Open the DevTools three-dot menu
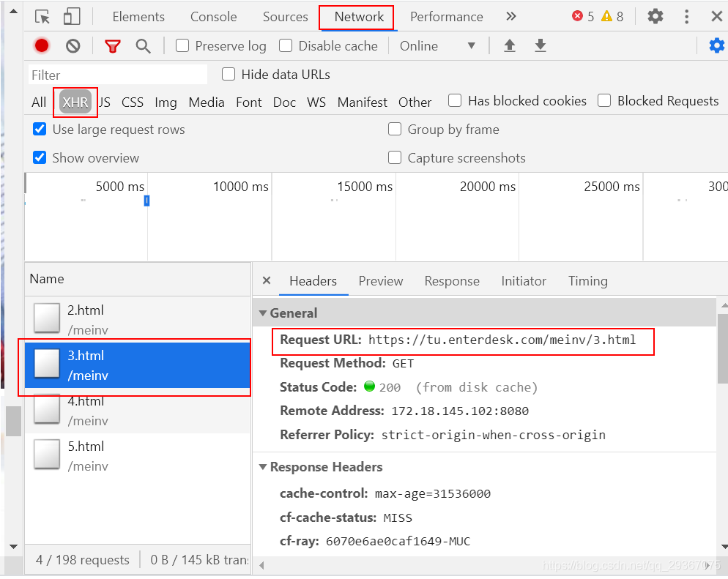 [687, 17]
